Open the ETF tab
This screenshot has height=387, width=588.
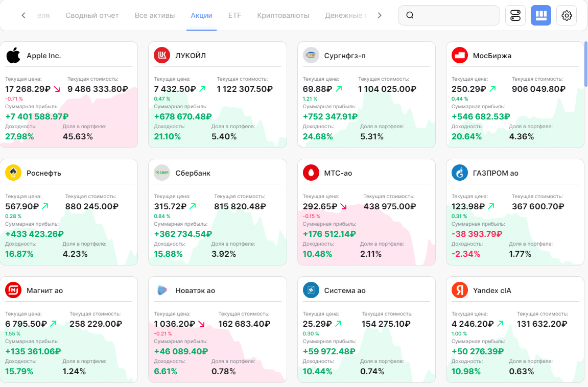(x=235, y=15)
